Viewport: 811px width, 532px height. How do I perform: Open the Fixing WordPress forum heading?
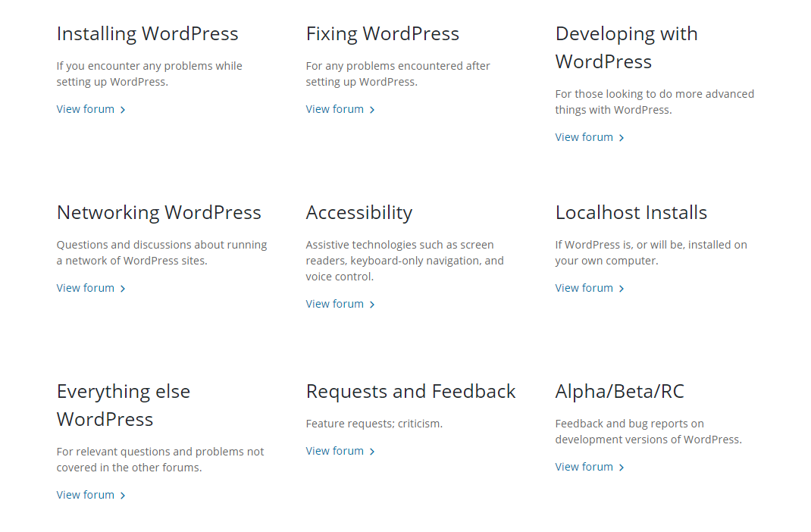[x=382, y=34]
